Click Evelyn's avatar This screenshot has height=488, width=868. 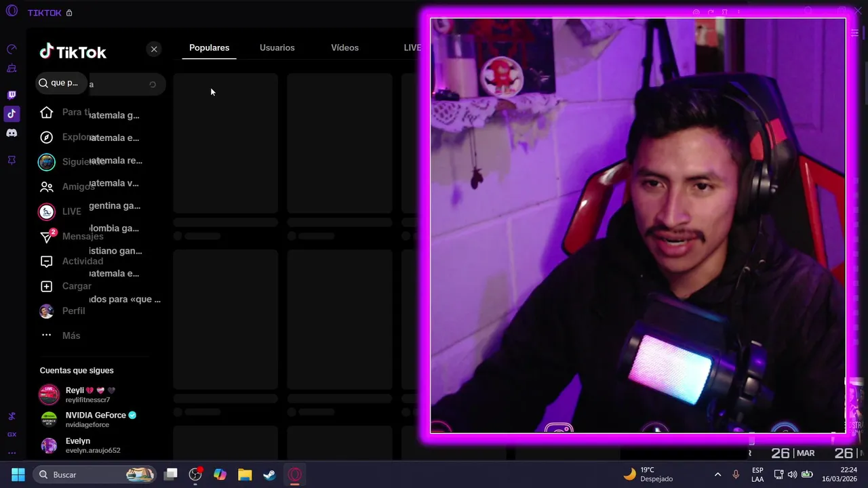(49, 445)
